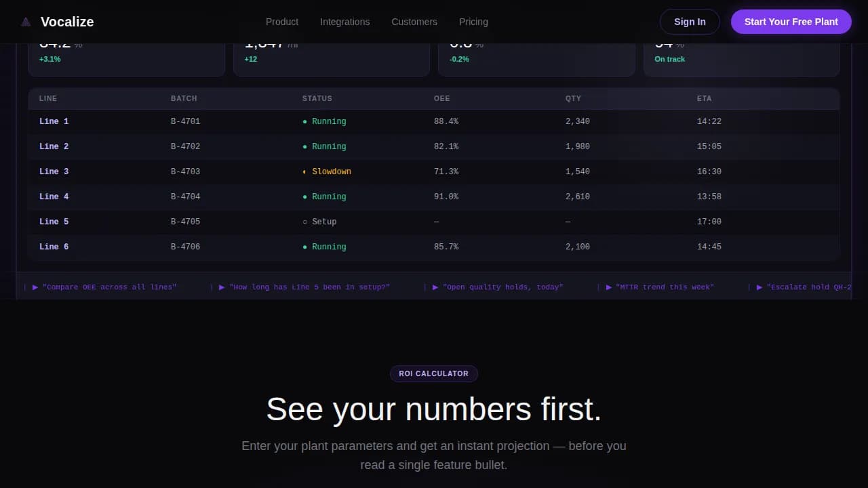The width and height of the screenshot is (868, 488).
Task: Click batch B-4702 in the table
Action: tap(185, 146)
